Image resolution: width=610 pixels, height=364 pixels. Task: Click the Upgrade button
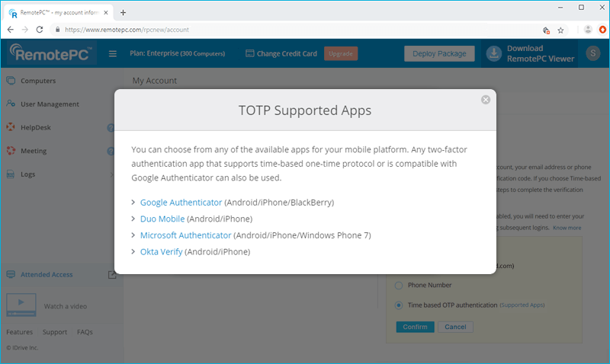[x=341, y=53]
